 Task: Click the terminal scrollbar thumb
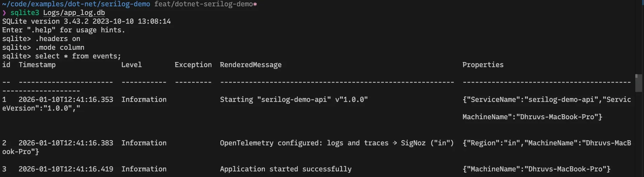[x=638, y=83]
